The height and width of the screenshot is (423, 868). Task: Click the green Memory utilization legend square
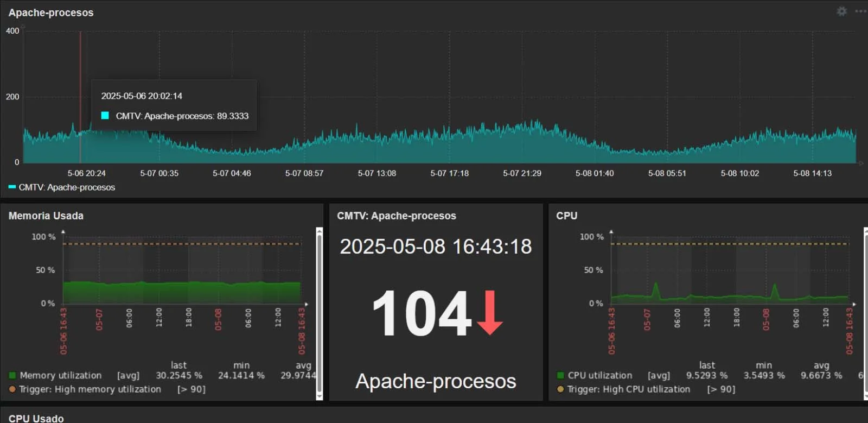click(12, 375)
